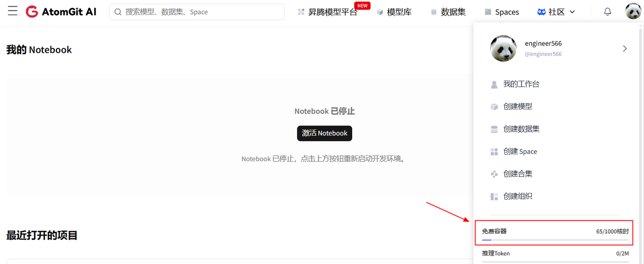Click the restart environment hint text

pos(325,158)
